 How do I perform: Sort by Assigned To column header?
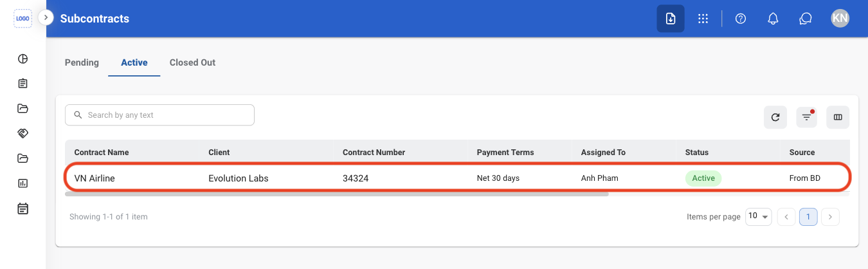click(x=603, y=153)
